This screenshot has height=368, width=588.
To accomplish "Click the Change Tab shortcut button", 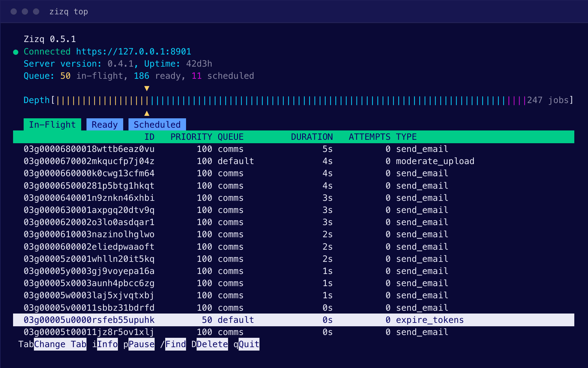I will click(60, 344).
